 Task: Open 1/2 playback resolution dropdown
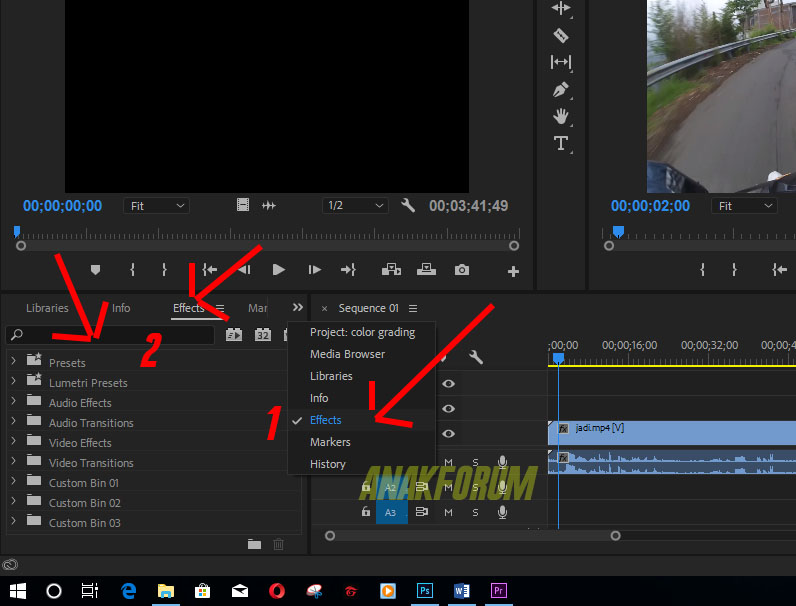click(355, 205)
